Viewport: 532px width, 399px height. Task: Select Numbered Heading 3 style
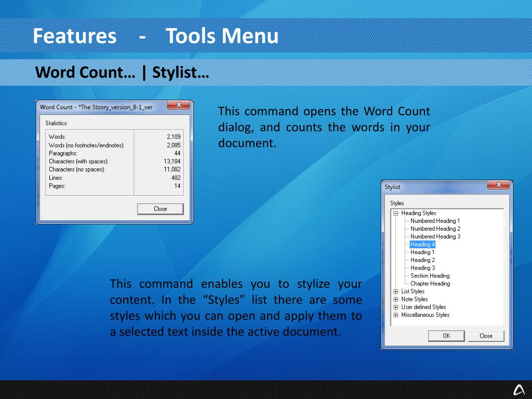coord(435,236)
